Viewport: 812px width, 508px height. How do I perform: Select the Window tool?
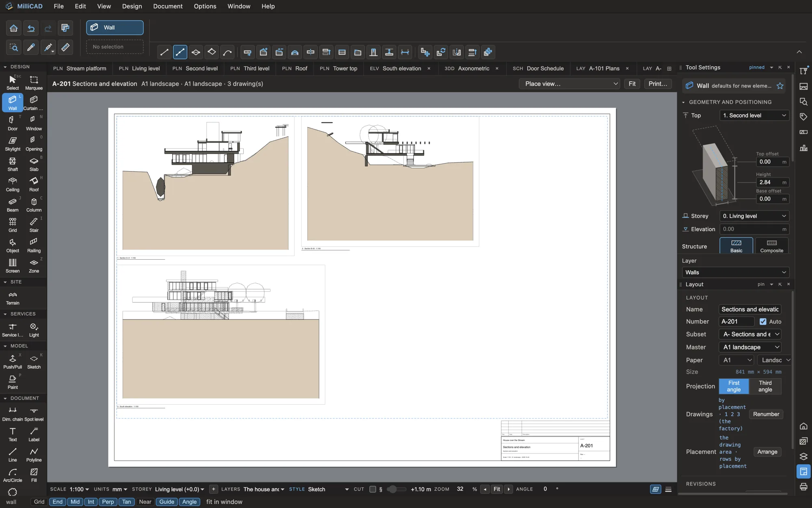point(34,123)
